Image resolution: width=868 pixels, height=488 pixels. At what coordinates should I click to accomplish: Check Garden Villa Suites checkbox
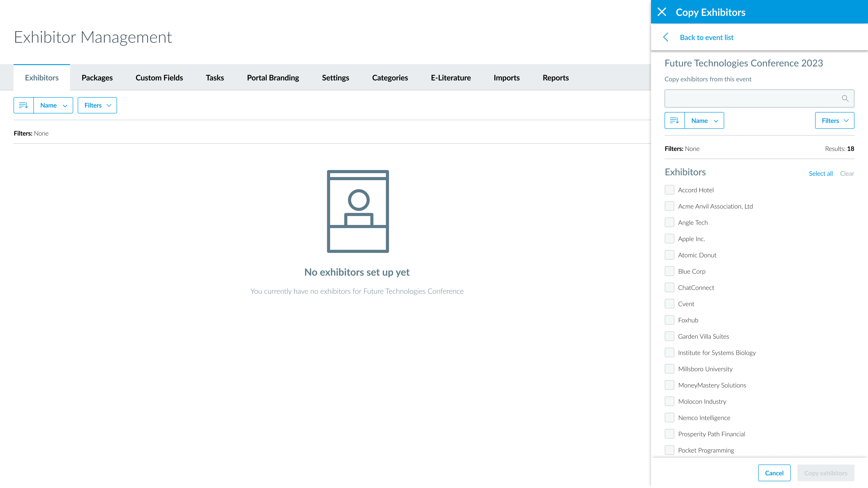[670, 336]
